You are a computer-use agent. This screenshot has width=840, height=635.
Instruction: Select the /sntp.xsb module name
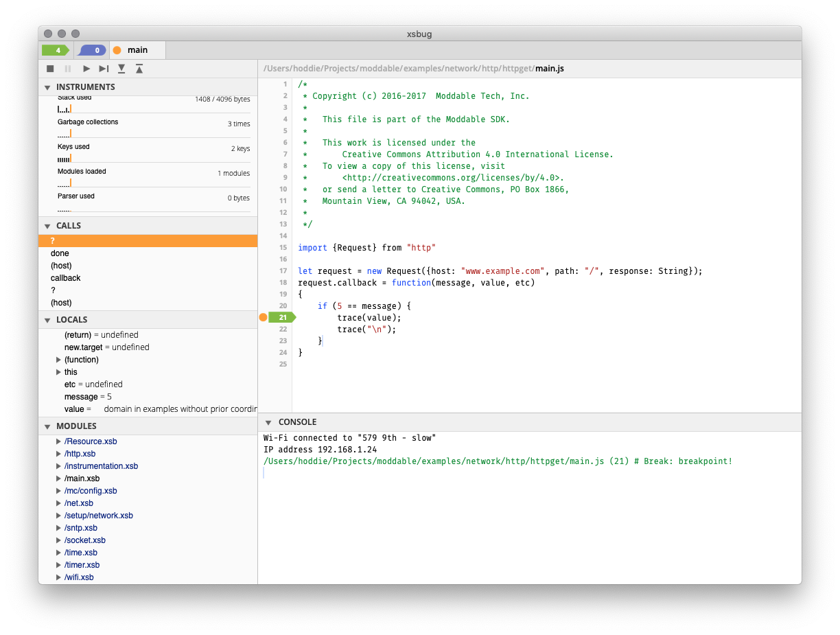tap(81, 528)
